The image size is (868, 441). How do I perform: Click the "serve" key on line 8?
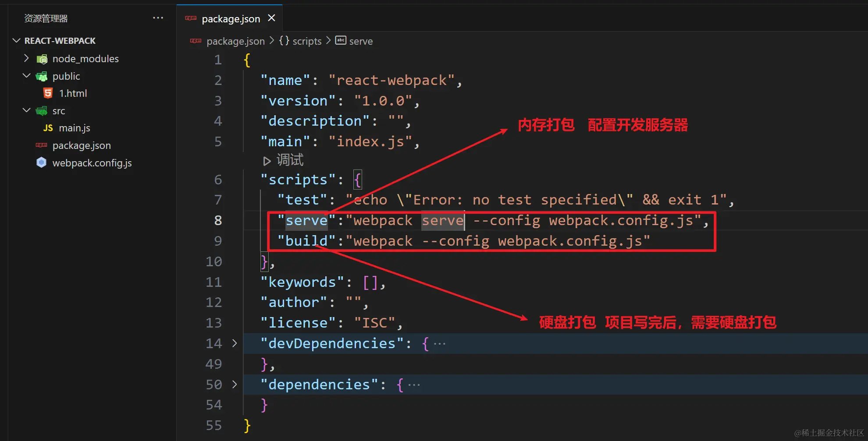(306, 220)
